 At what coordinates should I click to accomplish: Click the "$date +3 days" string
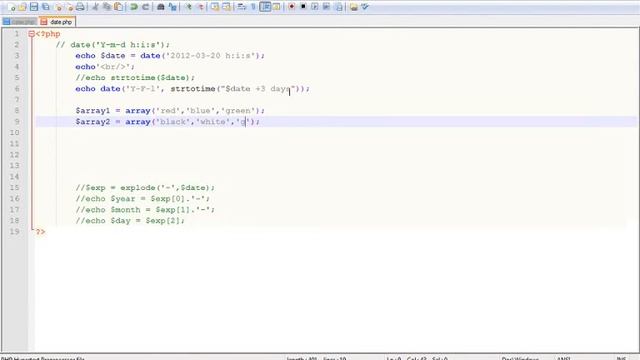[x=258, y=89]
